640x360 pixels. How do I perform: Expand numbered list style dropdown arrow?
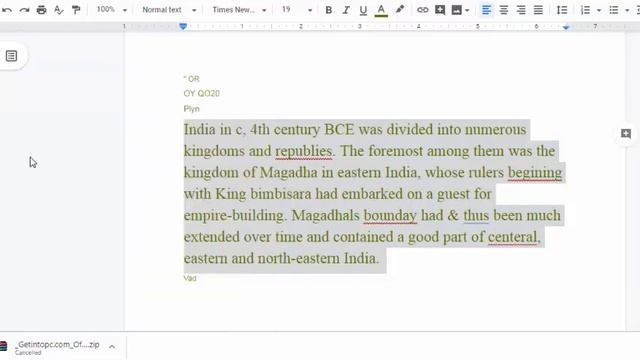click(x=599, y=11)
